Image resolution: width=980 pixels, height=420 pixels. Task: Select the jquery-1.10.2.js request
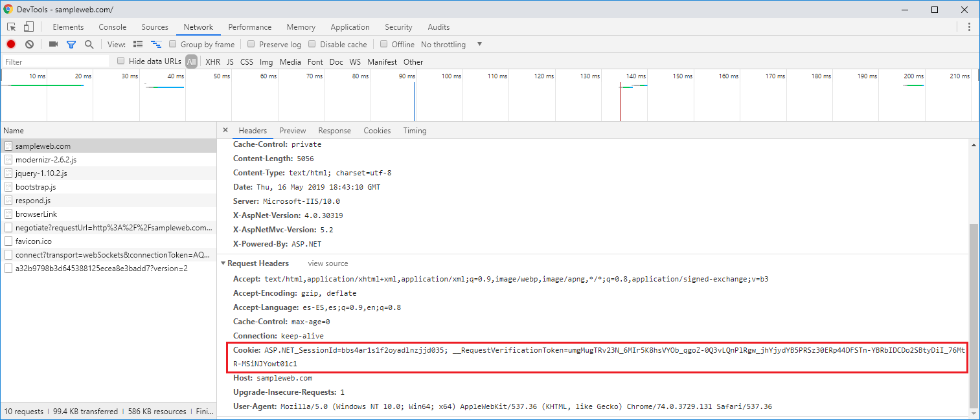pos(108,173)
